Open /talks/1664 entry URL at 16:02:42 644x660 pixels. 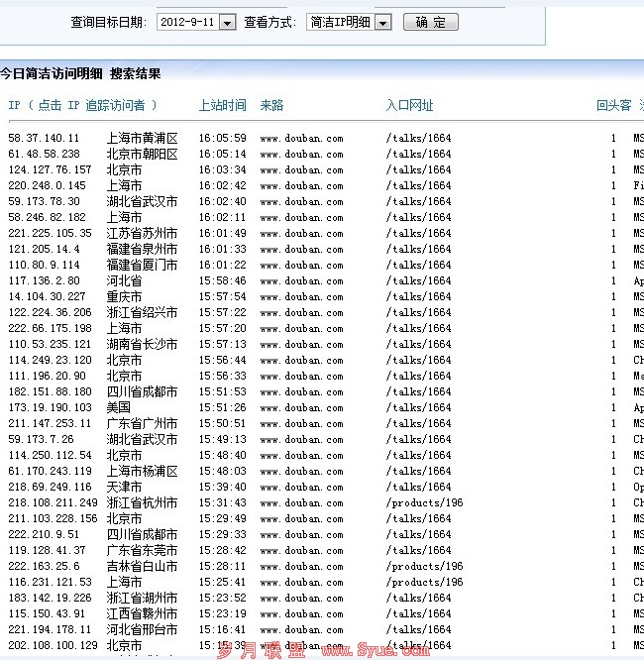point(418,186)
